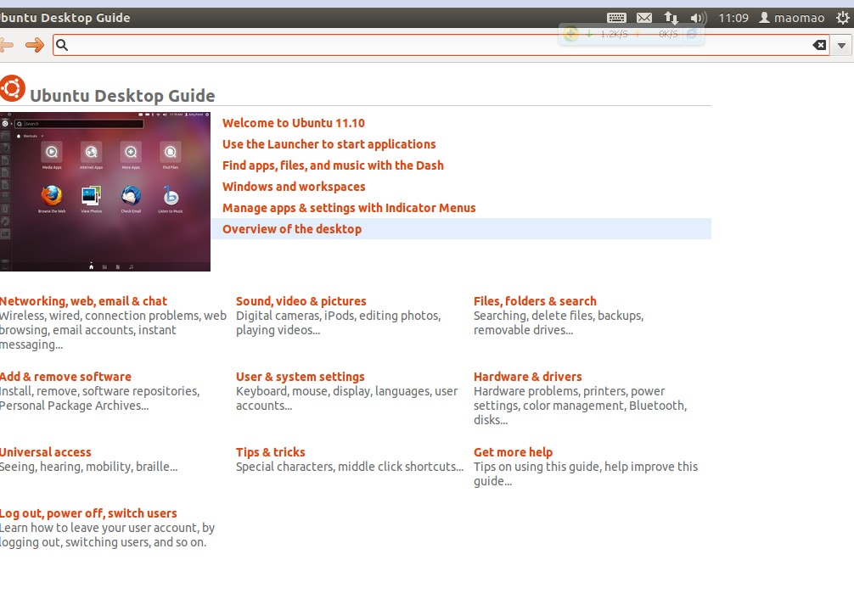
Task: Open User & system settings section
Action: click(301, 377)
